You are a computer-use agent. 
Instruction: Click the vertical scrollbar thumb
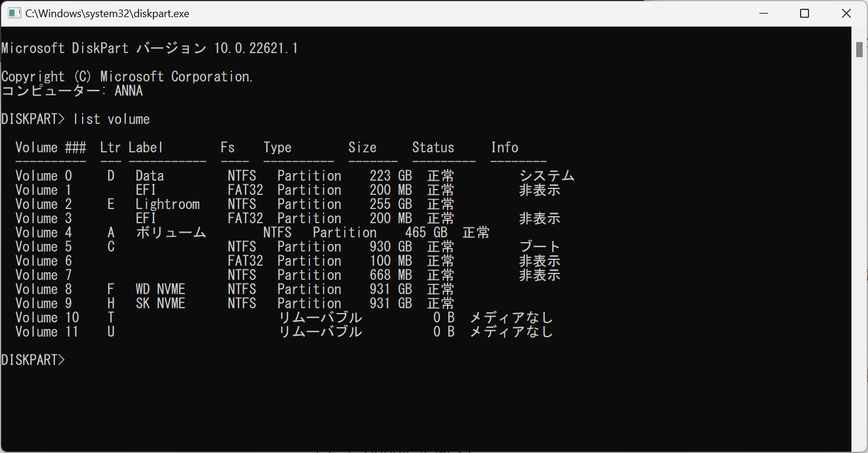pyautogui.click(x=859, y=50)
